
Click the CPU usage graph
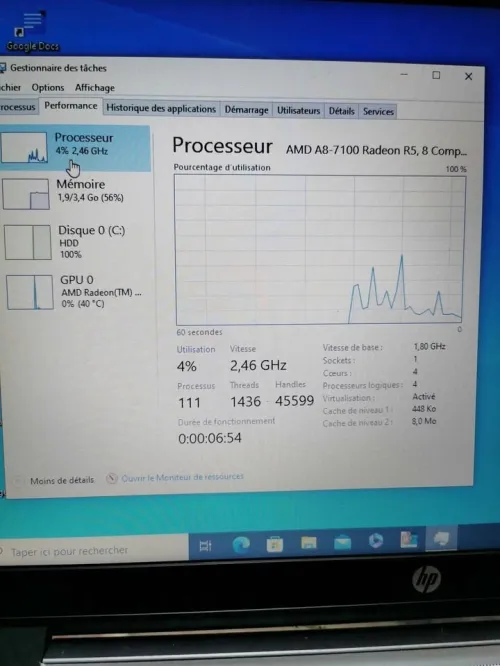(319, 250)
